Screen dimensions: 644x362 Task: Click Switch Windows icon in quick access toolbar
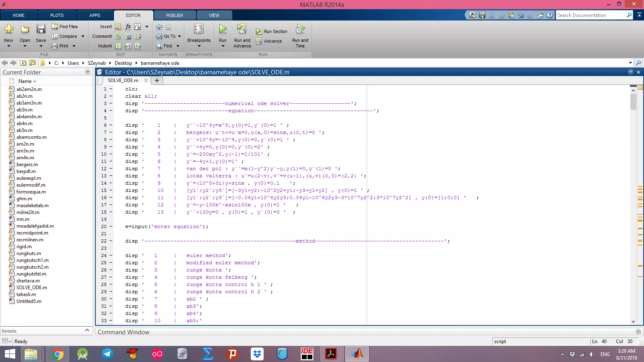tap(540, 15)
